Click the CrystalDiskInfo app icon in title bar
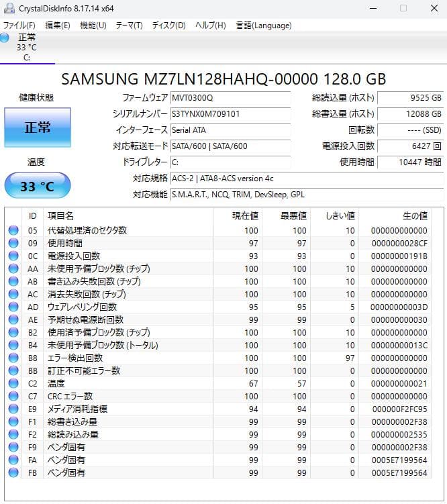This screenshot has height=504, width=447. 9,8
